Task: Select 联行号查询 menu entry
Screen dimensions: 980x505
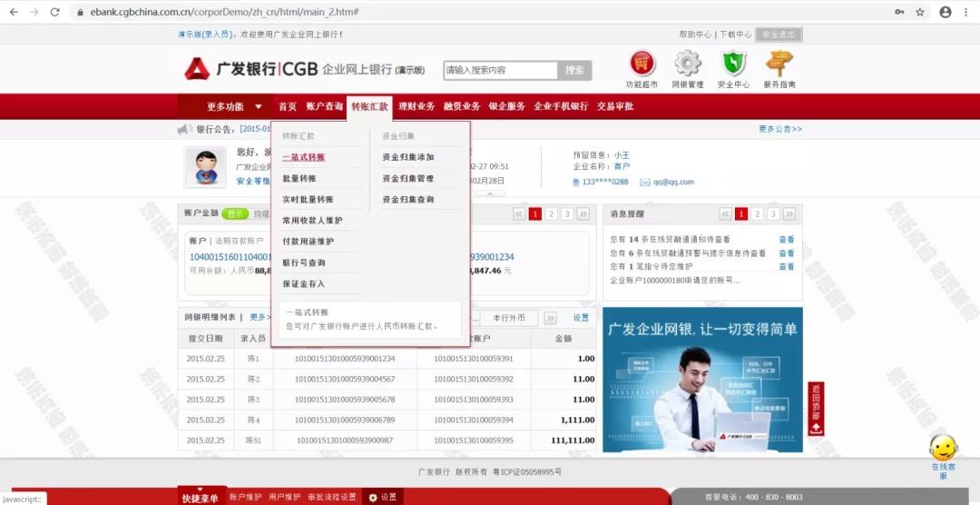Action: (x=304, y=262)
